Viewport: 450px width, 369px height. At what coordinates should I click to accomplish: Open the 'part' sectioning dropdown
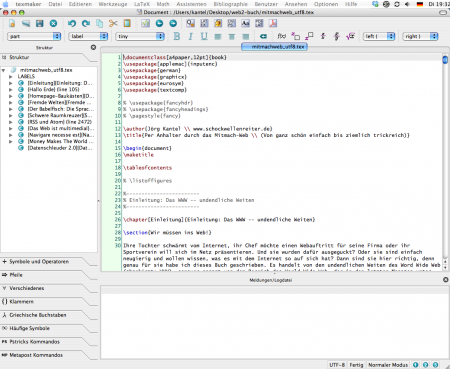click(34, 36)
